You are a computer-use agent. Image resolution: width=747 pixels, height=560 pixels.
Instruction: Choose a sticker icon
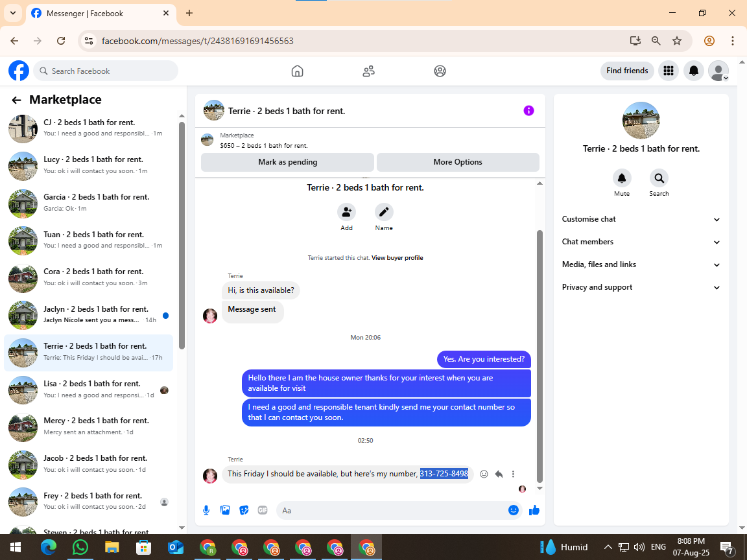[x=244, y=511]
